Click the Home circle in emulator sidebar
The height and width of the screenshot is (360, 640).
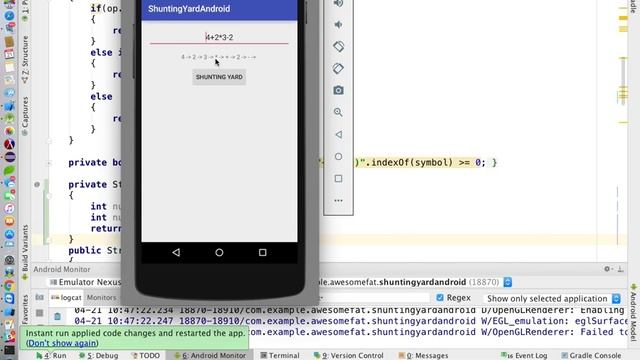click(338, 156)
